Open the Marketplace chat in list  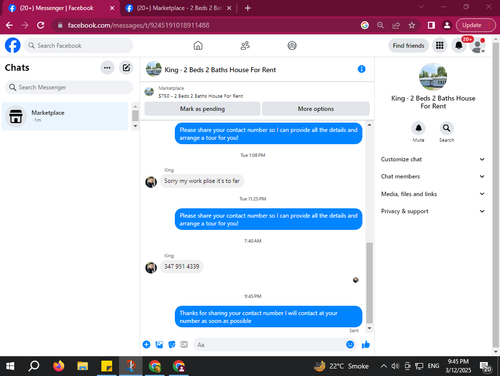(65, 116)
